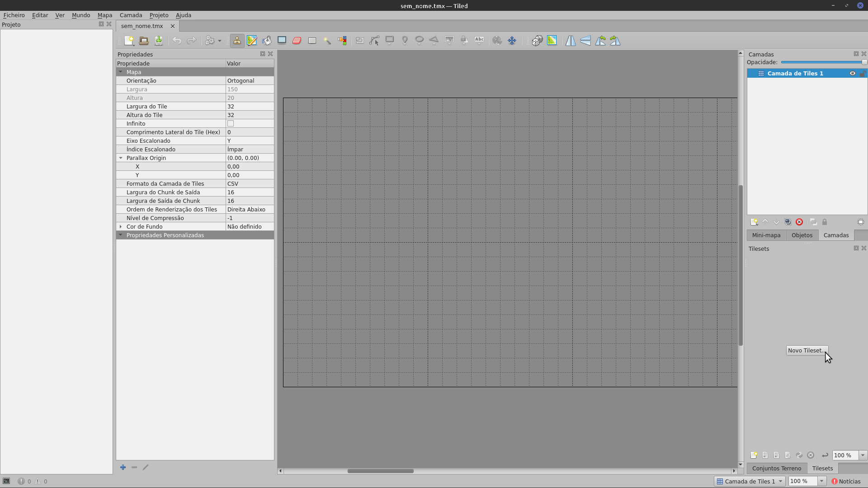Adjust the Opacidade slider
The image size is (868, 488).
tap(823, 62)
